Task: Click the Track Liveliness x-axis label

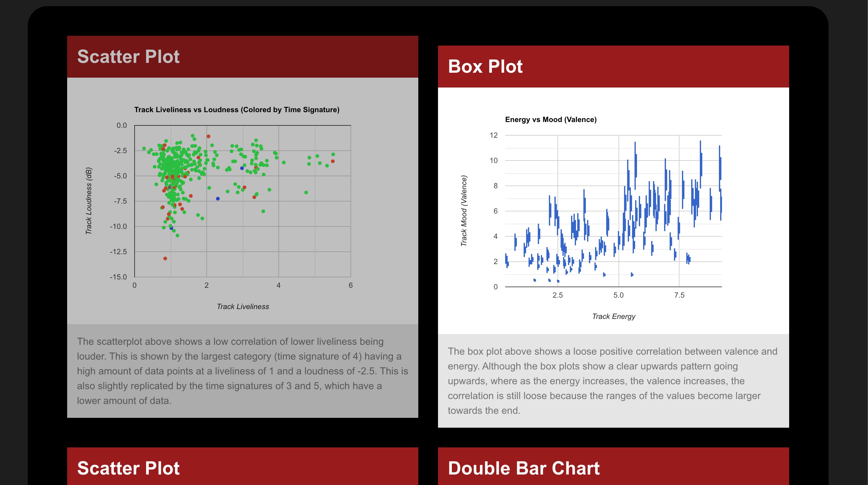Action: pos(243,306)
